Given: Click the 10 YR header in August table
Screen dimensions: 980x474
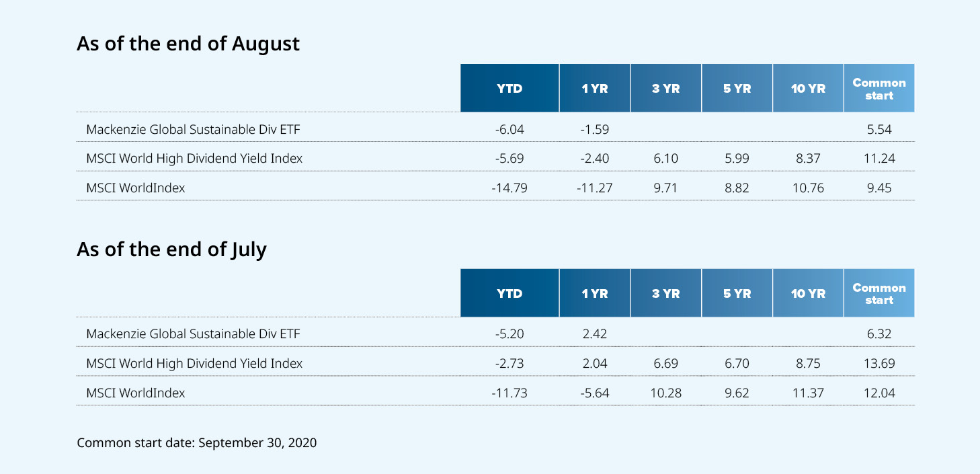Looking at the screenshot, I should (x=808, y=88).
